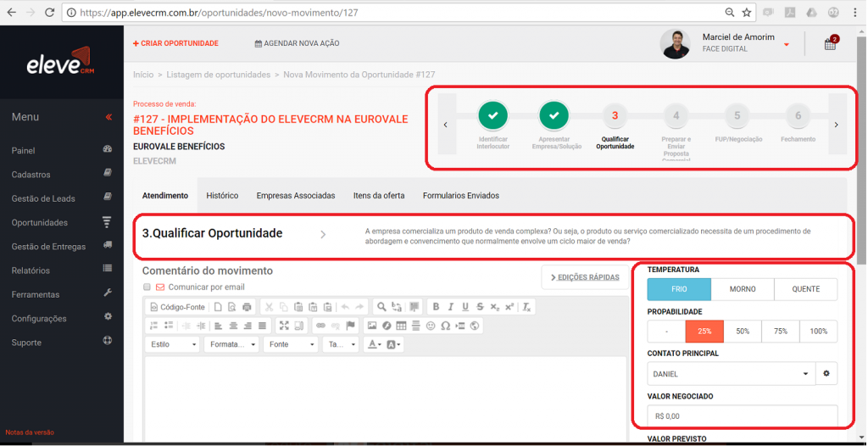Switch to the Formularios Enviados tab
The height and width of the screenshot is (446, 868).
click(x=461, y=196)
